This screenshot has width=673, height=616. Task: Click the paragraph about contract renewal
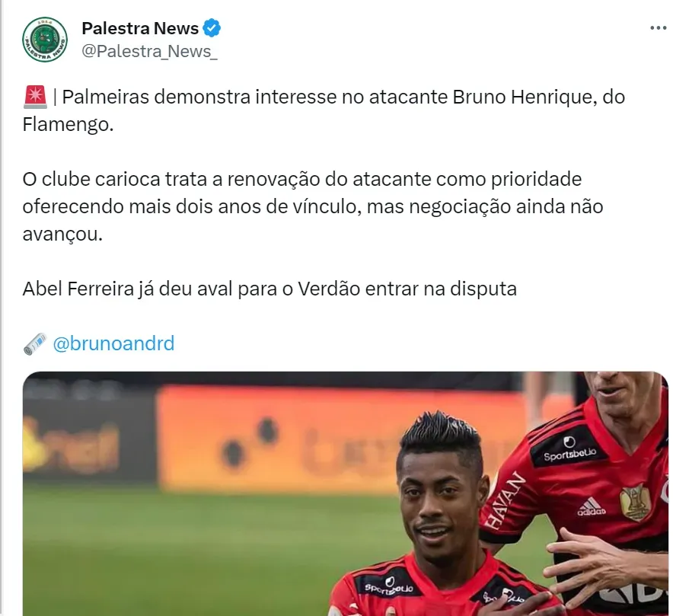(x=313, y=207)
